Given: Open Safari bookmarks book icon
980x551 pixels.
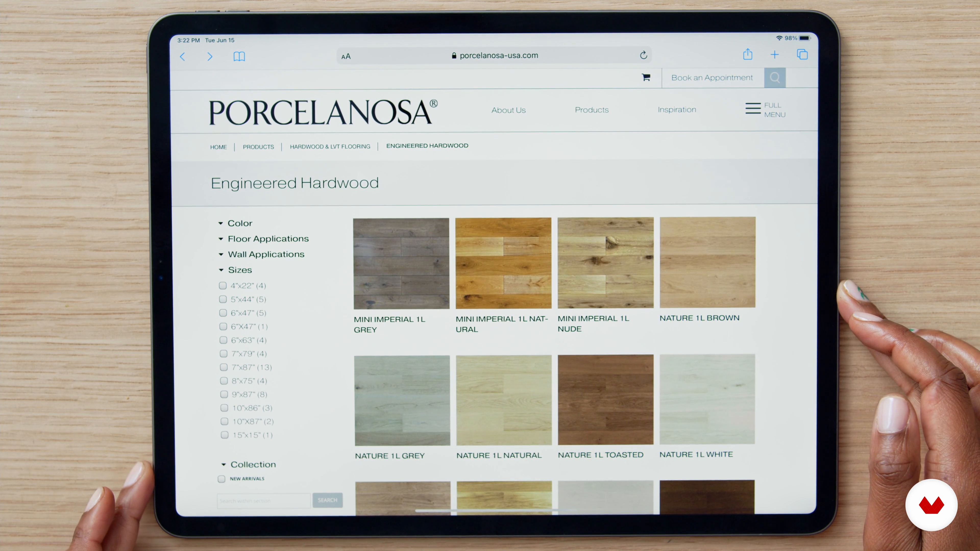Looking at the screenshot, I should pyautogui.click(x=239, y=57).
